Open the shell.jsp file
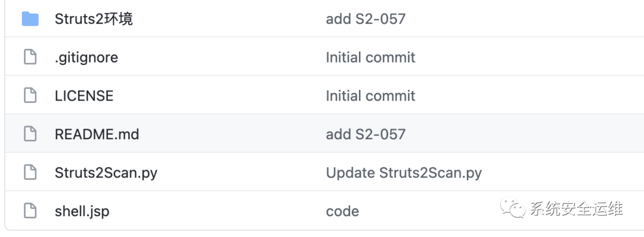This screenshot has width=644, height=237. point(82,211)
